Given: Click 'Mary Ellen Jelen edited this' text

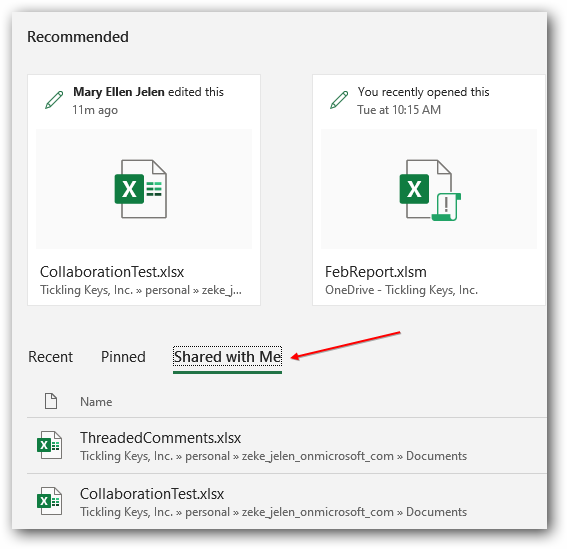Looking at the screenshot, I should coord(148,92).
